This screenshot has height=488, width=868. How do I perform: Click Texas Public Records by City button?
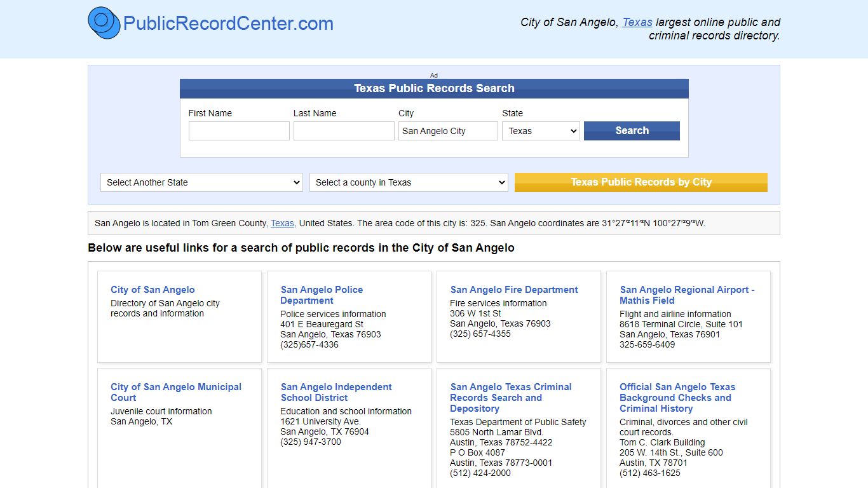(x=641, y=182)
